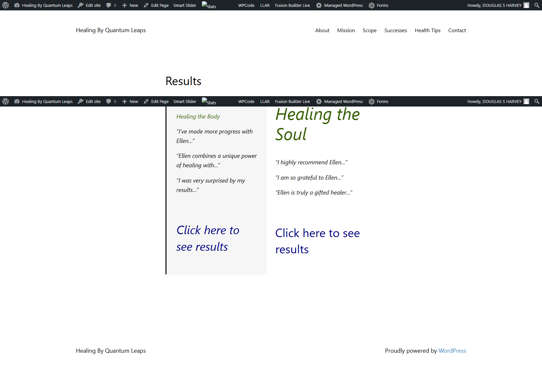This screenshot has width=542, height=392.
Task: Click the Healing the Soul heading link
Action: pyautogui.click(x=317, y=124)
